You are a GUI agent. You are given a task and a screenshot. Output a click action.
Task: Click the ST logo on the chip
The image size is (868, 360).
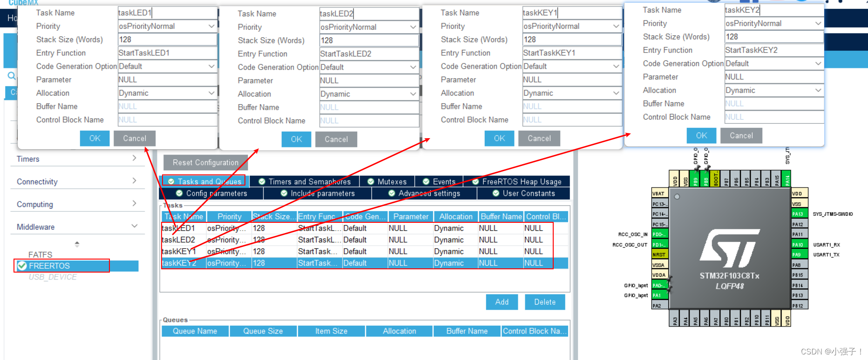click(x=729, y=248)
